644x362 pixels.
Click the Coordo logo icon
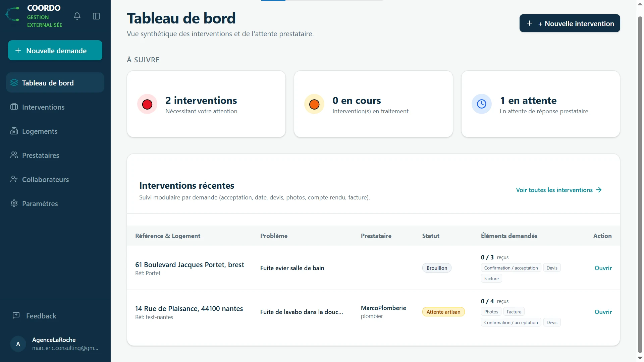coord(13,14)
